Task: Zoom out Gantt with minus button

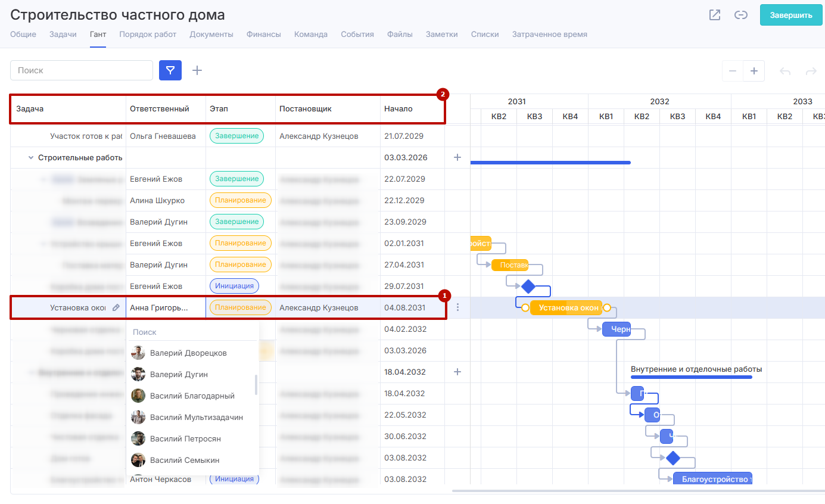Action: tap(733, 71)
